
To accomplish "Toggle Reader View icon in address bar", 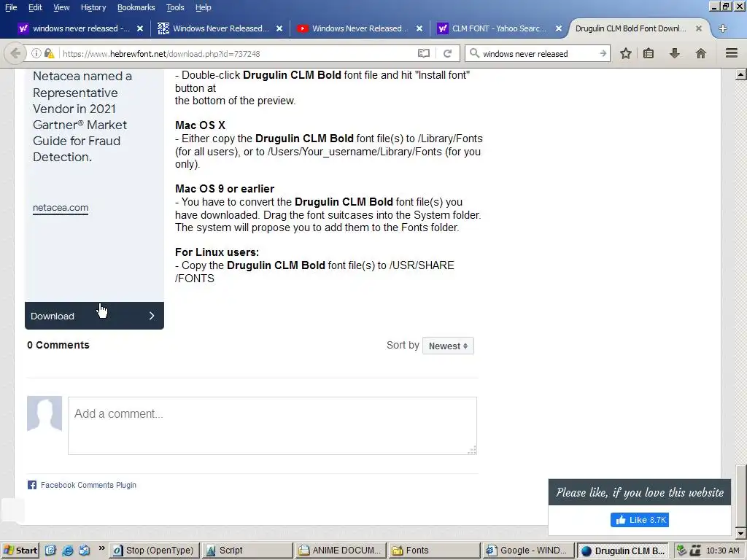I will point(424,53).
